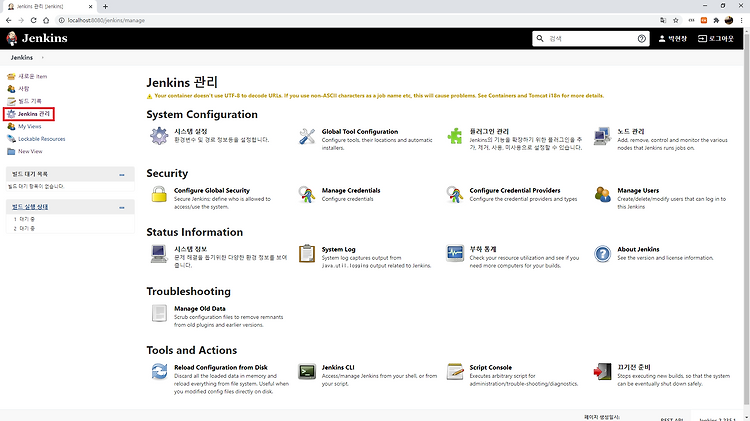Focus the Jenkins search input field
This screenshot has width=750, height=421.
pos(592,39)
